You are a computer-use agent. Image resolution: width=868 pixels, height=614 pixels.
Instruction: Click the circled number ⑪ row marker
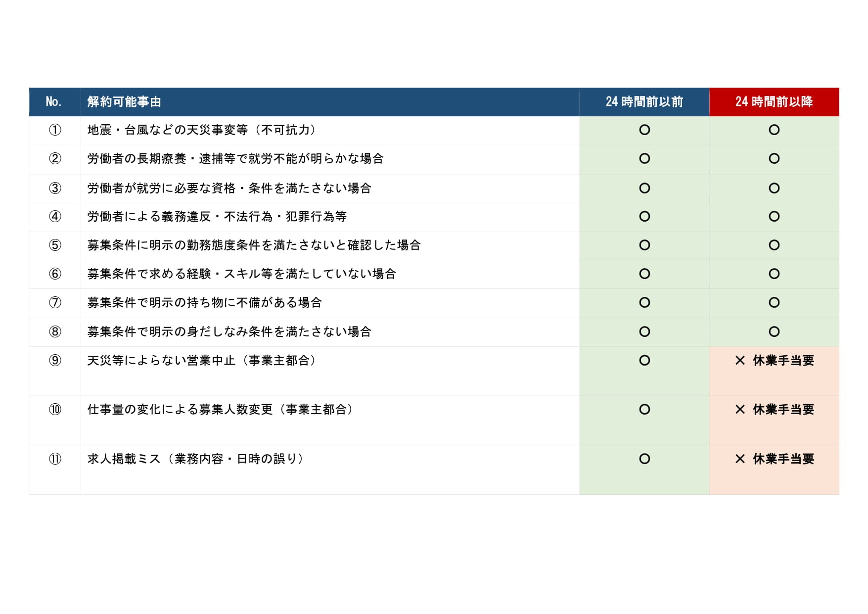(55, 459)
